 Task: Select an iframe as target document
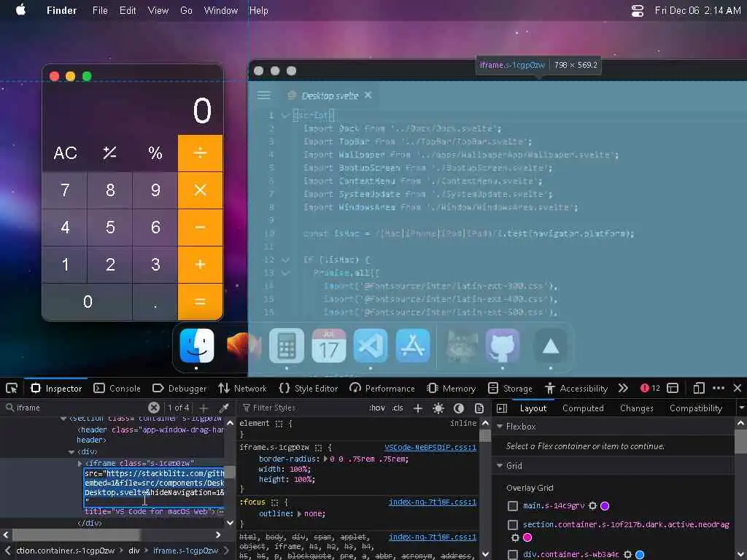[673, 388]
